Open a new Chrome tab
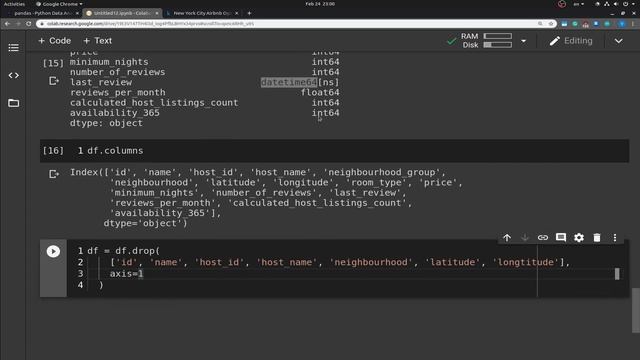The width and height of the screenshot is (640, 360). point(249,13)
